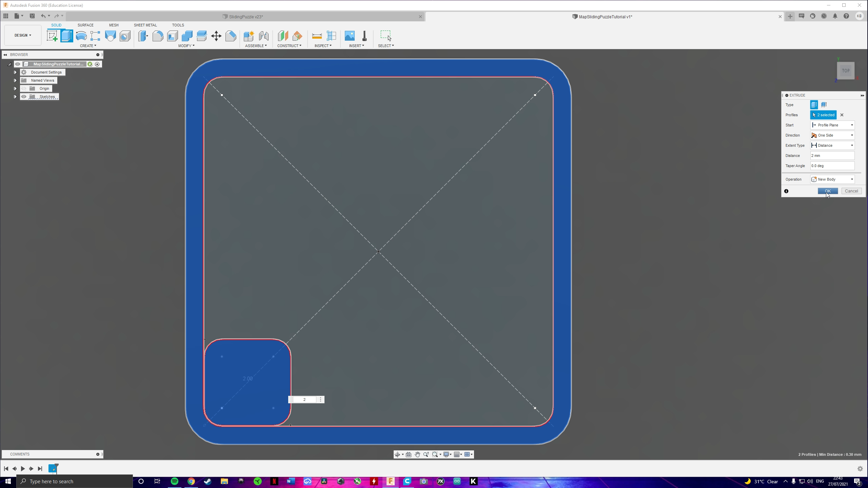Screen dimensions: 868x488
Task: Launch Section Analysis in Inspect
Action: [332, 36]
